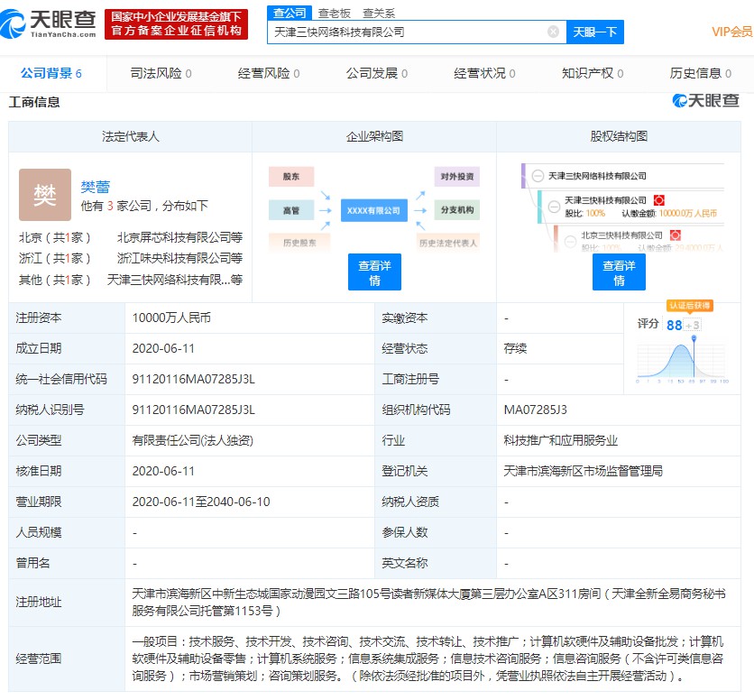The width and height of the screenshot is (754, 700).
Task: Open the 知识产权 tab
Action: click(593, 73)
